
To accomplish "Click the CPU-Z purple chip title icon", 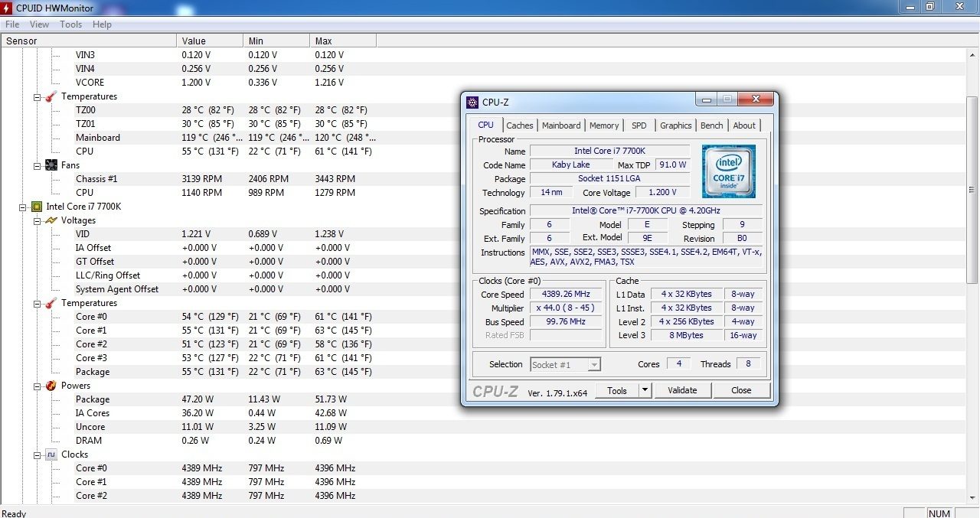I will point(472,103).
